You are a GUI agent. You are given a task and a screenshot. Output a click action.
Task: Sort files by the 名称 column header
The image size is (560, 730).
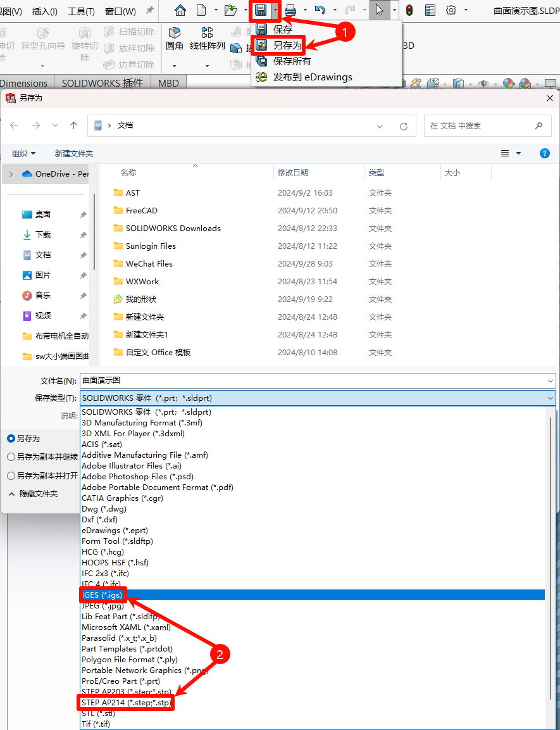tap(128, 173)
